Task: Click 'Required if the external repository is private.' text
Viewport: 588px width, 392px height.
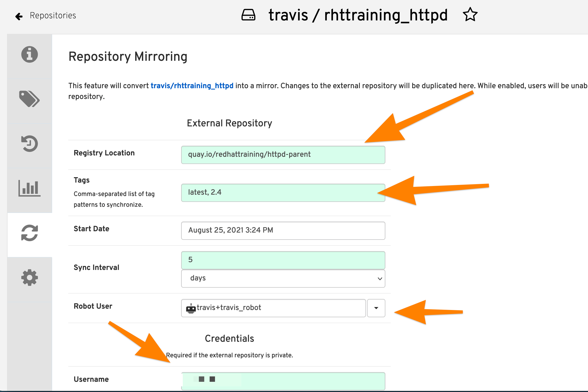Action: pos(230,355)
